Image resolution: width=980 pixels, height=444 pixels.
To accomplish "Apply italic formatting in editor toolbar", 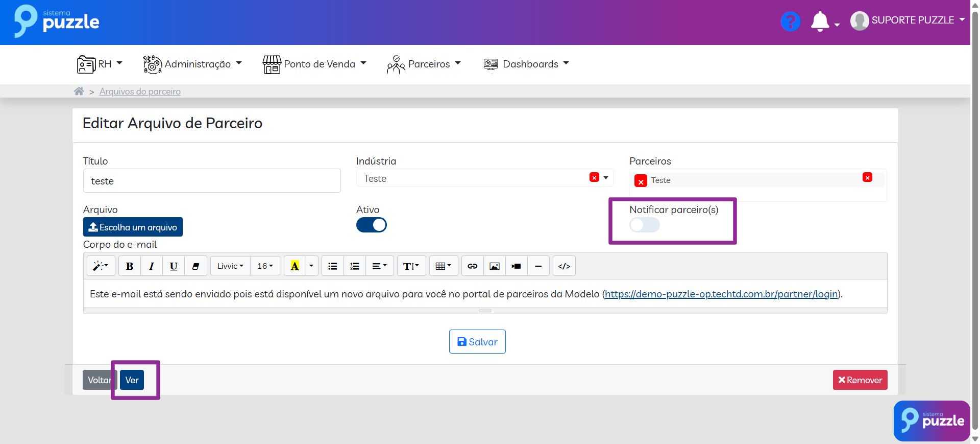I will click(x=152, y=266).
